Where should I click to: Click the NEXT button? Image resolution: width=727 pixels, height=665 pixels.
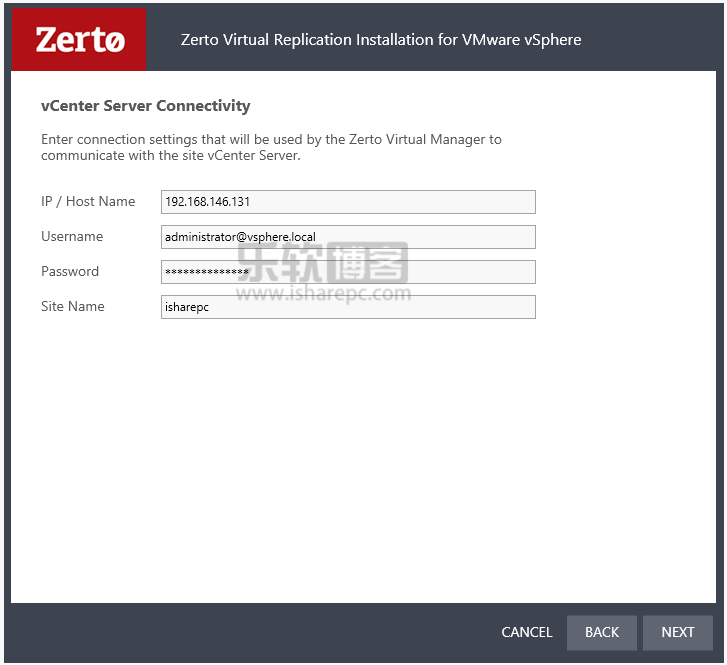coord(677,633)
